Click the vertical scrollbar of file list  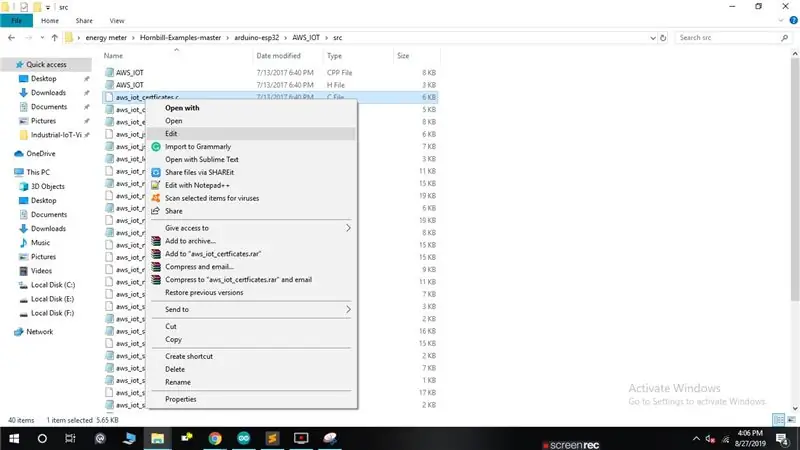[795, 230]
